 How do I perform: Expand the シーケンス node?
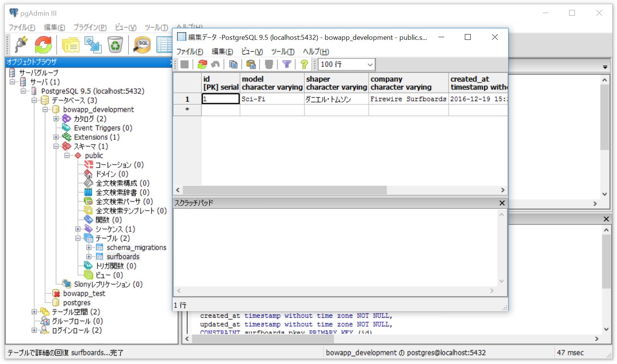[x=78, y=229]
